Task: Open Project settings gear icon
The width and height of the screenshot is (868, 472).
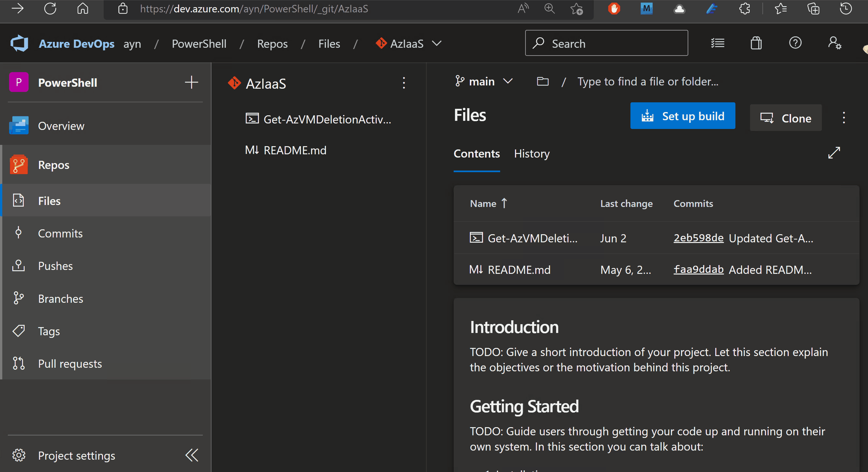Action: 19,455
